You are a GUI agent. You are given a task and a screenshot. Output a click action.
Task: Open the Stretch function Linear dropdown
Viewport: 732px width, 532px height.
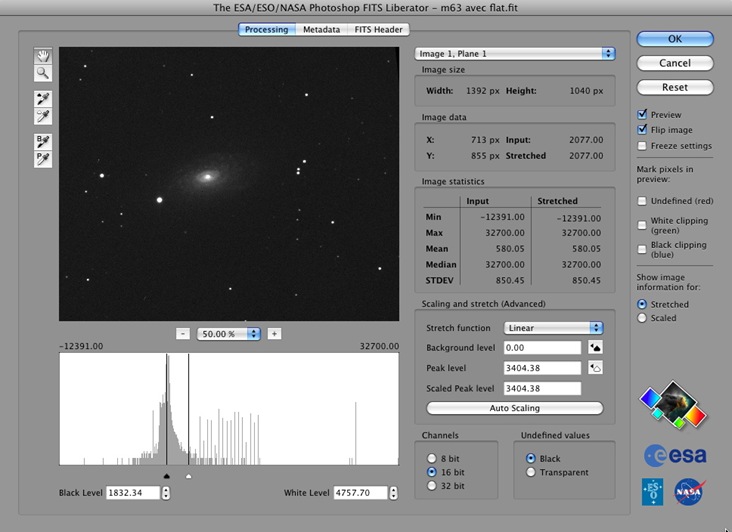(553, 328)
